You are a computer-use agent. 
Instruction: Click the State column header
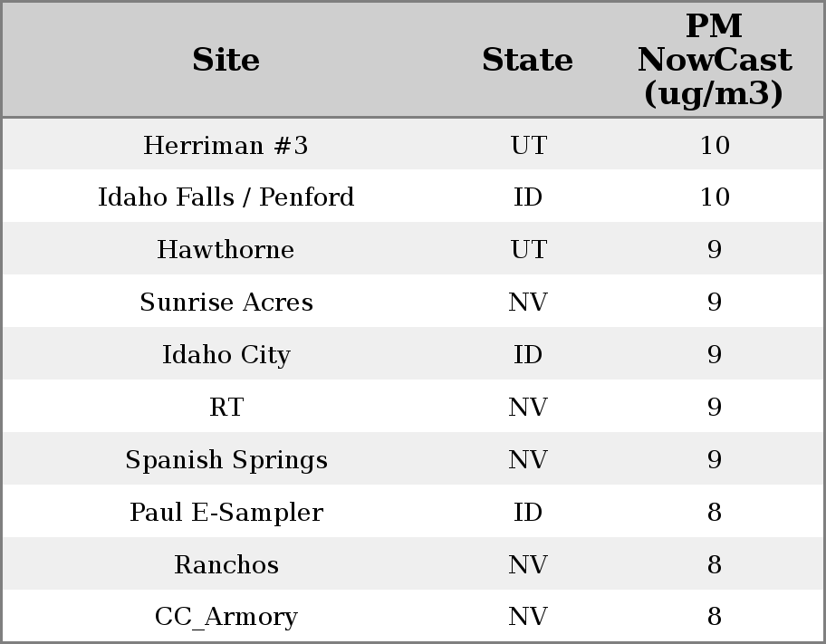pyautogui.click(x=527, y=60)
